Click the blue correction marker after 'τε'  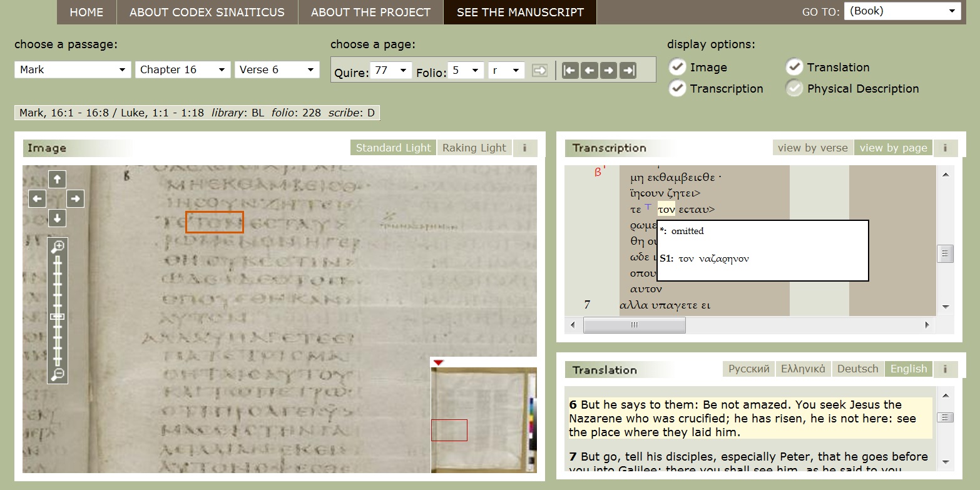click(x=648, y=207)
